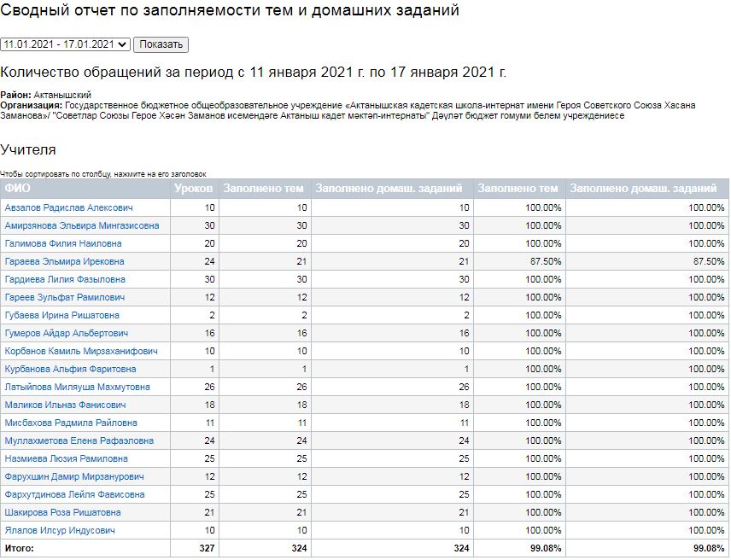Sort by the Уроков column header
The width and height of the screenshot is (731, 560).
[x=193, y=189]
